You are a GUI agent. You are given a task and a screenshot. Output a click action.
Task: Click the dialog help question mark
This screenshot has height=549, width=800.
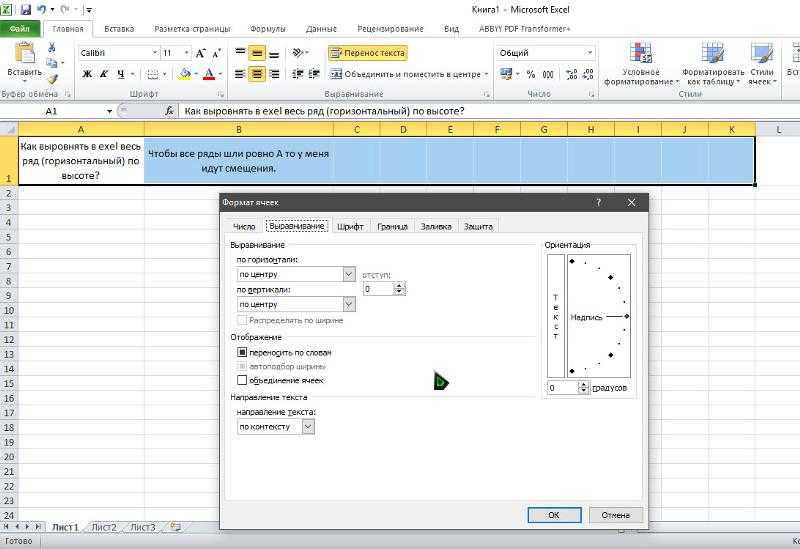tap(598, 203)
